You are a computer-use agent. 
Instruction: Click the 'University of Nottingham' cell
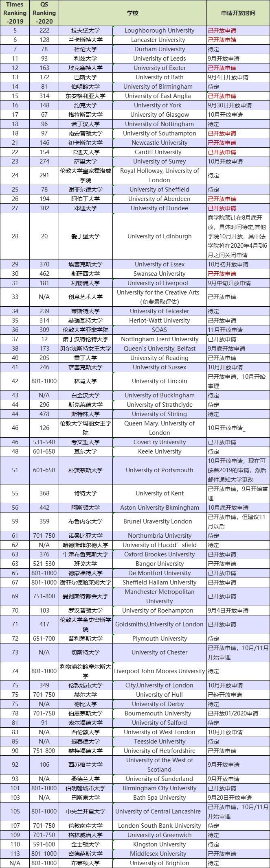pyautogui.click(x=160, y=124)
